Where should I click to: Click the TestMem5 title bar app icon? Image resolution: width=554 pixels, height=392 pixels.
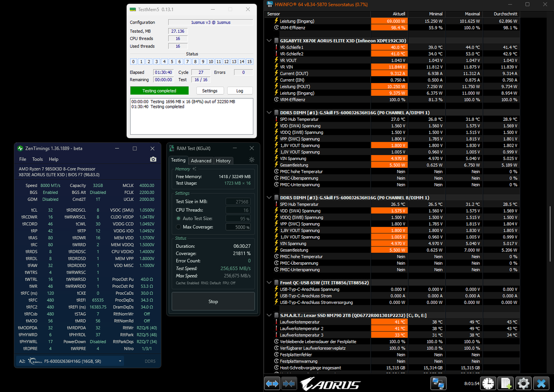pyautogui.click(x=132, y=9)
